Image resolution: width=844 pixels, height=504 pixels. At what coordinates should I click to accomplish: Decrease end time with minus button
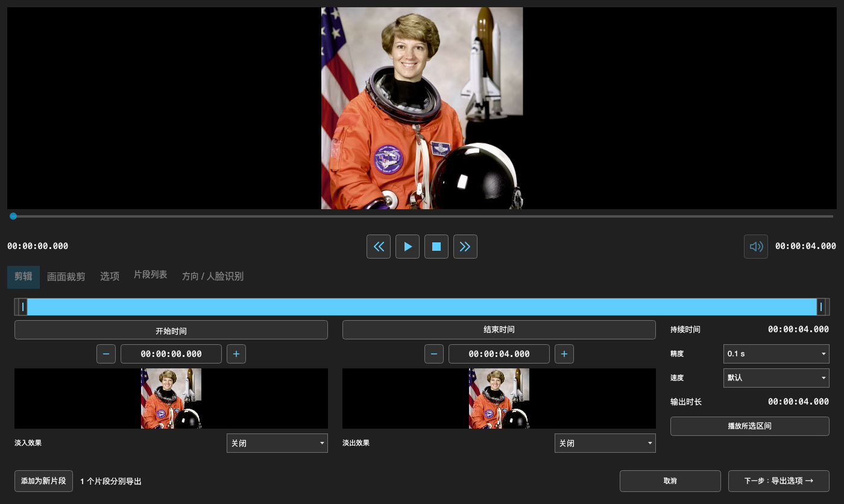434,354
